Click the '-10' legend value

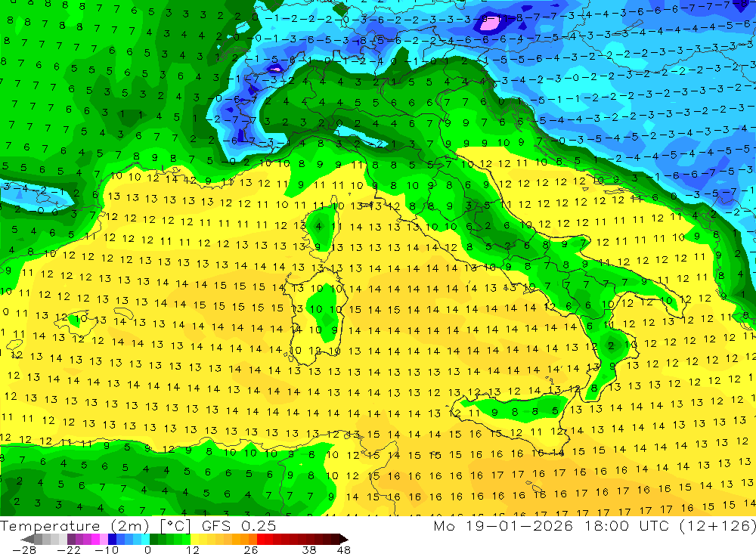(x=107, y=549)
